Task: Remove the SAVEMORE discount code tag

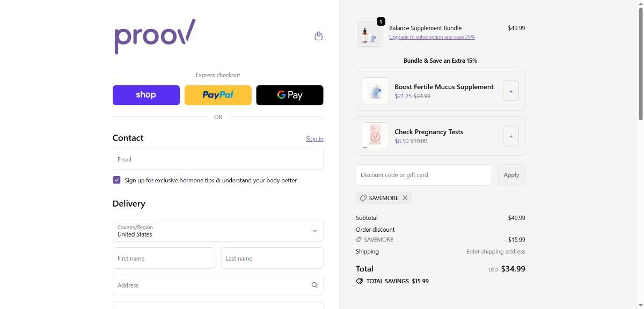Action: [x=405, y=198]
